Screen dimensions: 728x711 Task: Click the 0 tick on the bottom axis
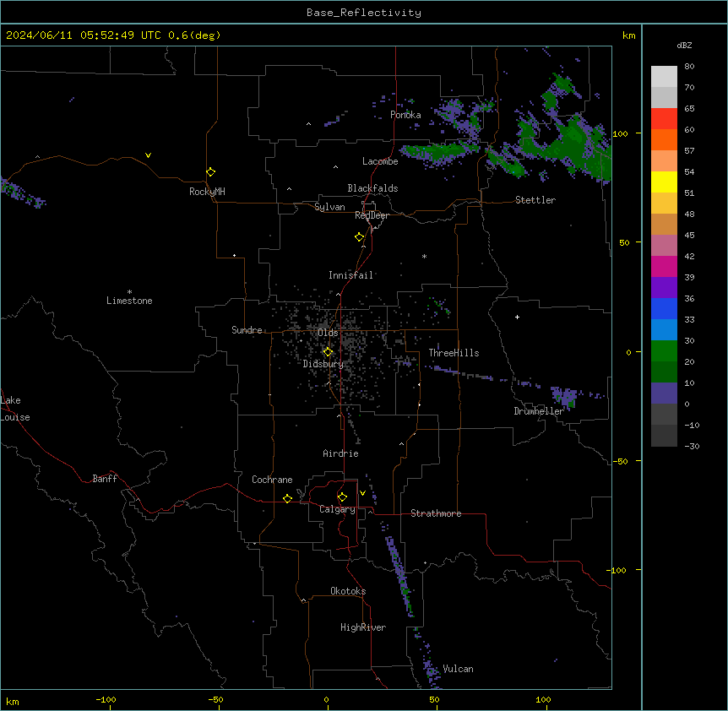[326, 699]
